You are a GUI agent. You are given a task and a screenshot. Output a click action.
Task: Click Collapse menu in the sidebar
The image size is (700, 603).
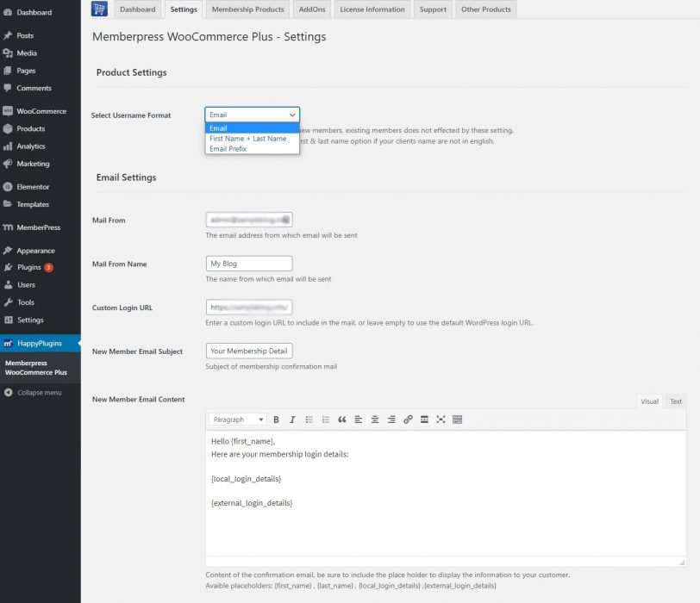(x=39, y=393)
